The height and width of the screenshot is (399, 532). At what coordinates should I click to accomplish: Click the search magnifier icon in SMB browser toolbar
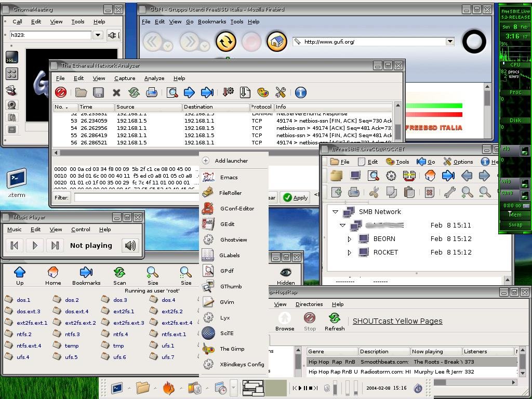point(373,176)
